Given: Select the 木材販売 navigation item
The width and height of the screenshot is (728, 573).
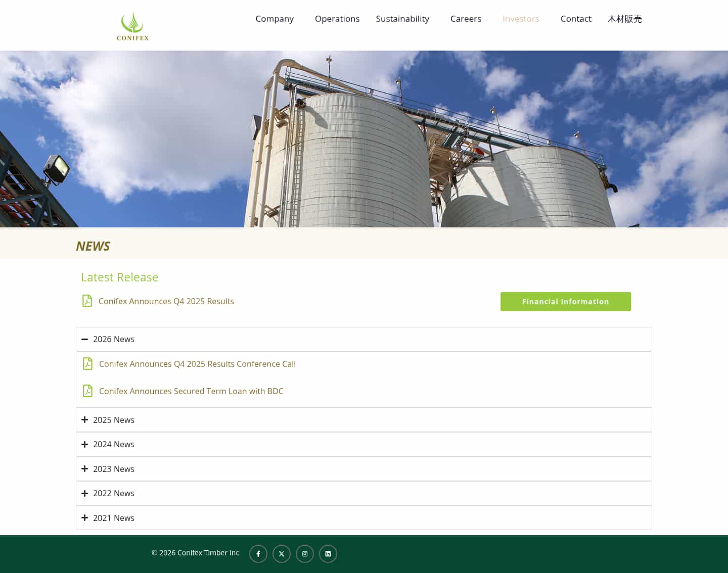Looking at the screenshot, I should click(625, 19).
